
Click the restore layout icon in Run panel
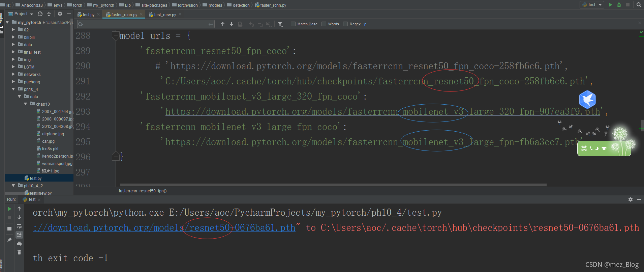[x=9, y=228]
